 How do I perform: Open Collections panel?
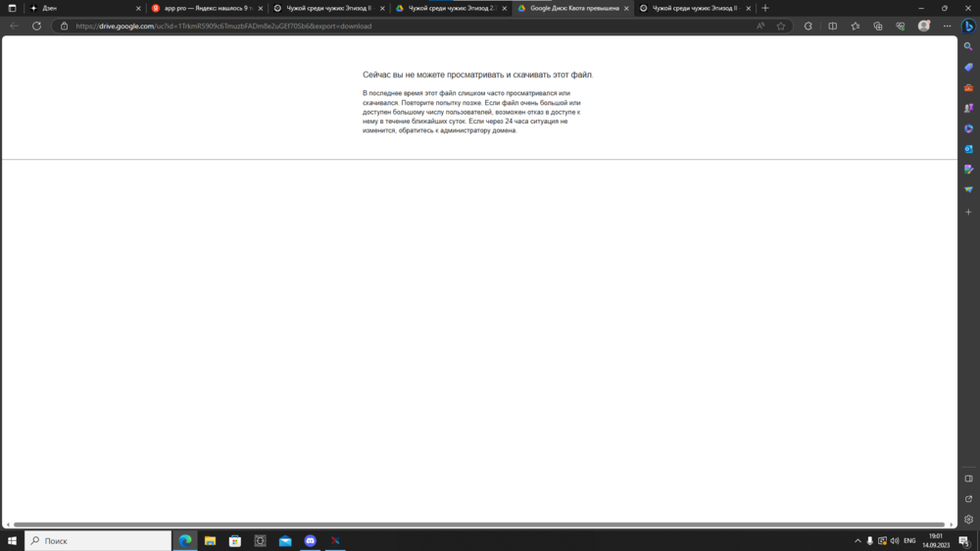(877, 26)
